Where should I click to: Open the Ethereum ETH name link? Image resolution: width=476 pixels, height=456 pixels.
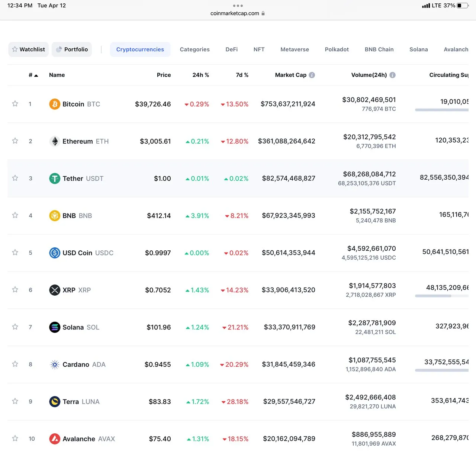point(86,141)
